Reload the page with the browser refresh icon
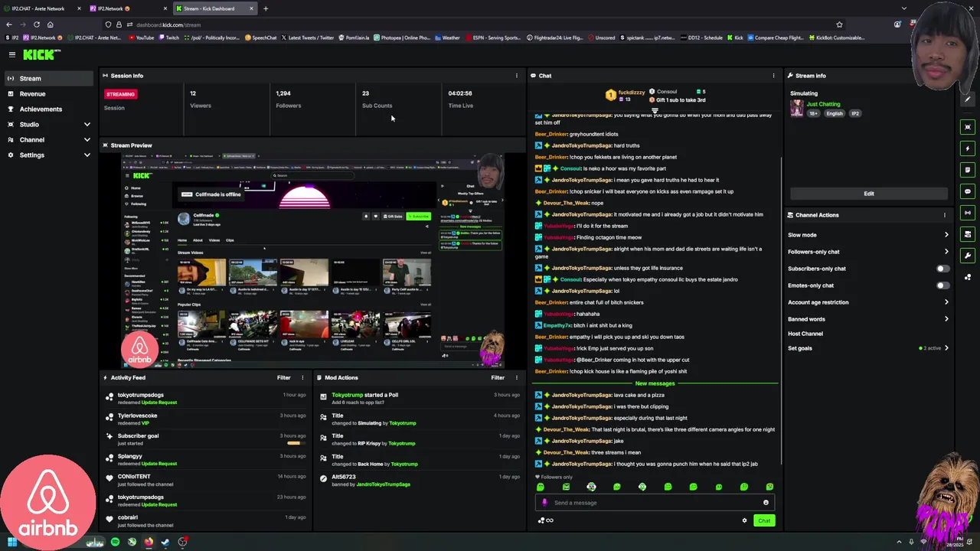 pyautogui.click(x=36, y=24)
